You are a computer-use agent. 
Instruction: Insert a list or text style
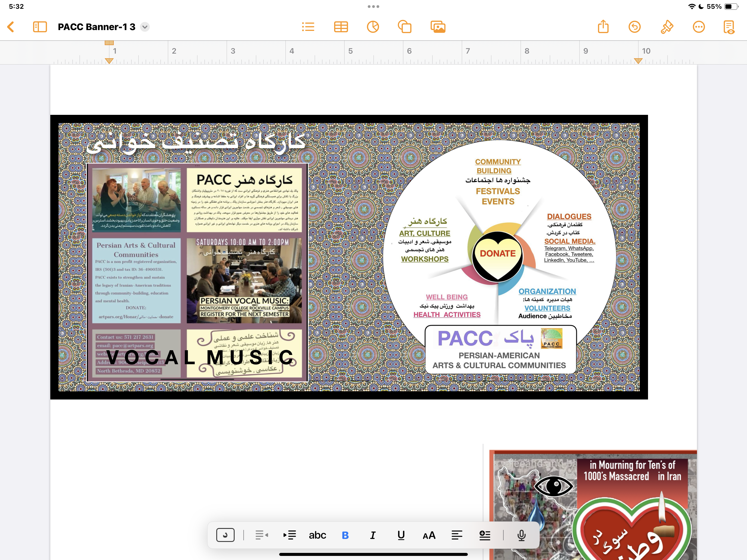308,27
